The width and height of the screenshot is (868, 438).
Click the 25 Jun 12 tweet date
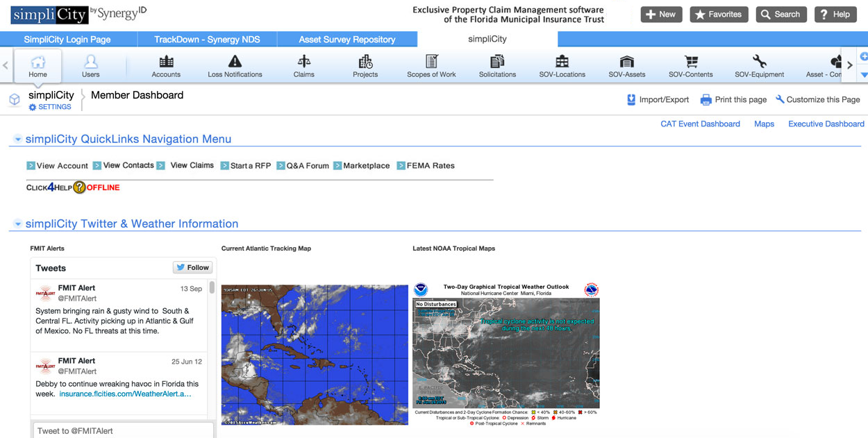(x=187, y=362)
